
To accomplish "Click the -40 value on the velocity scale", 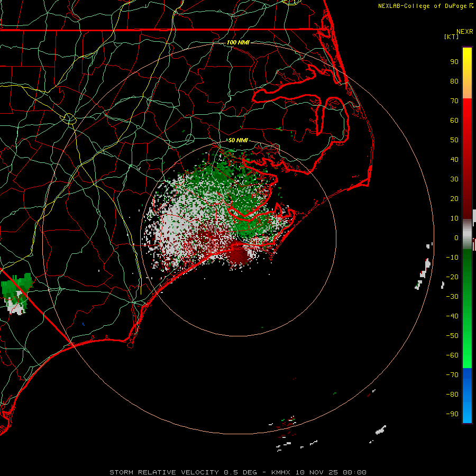I will (x=452, y=316).
